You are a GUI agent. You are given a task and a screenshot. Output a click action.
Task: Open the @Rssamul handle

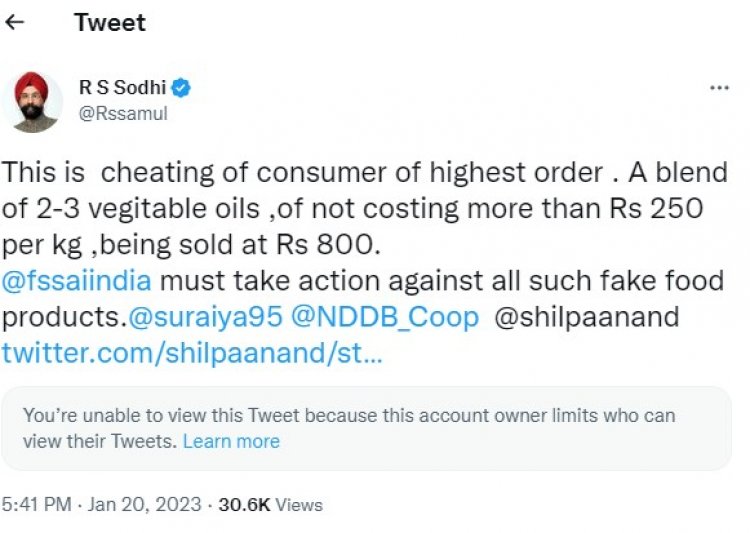[123, 113]
